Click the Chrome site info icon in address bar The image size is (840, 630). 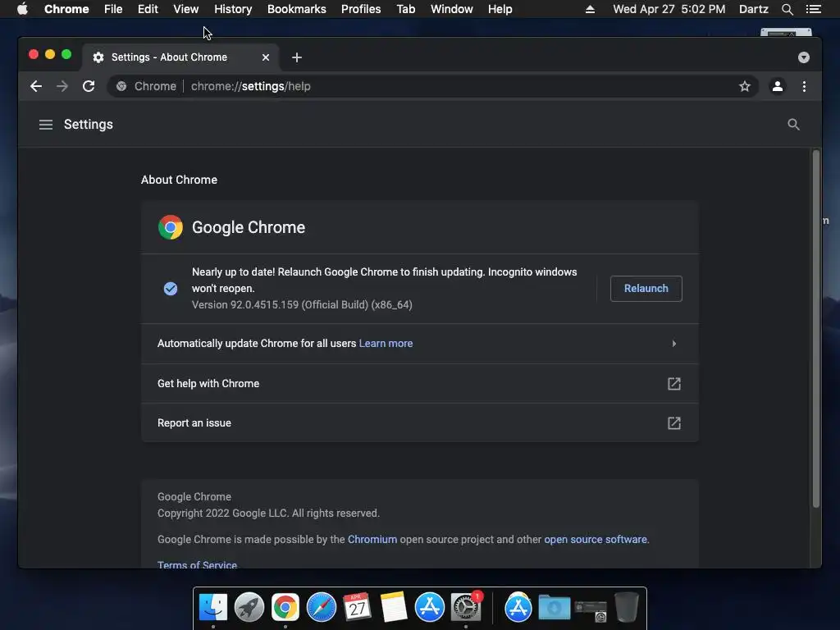tap(121, 86)
